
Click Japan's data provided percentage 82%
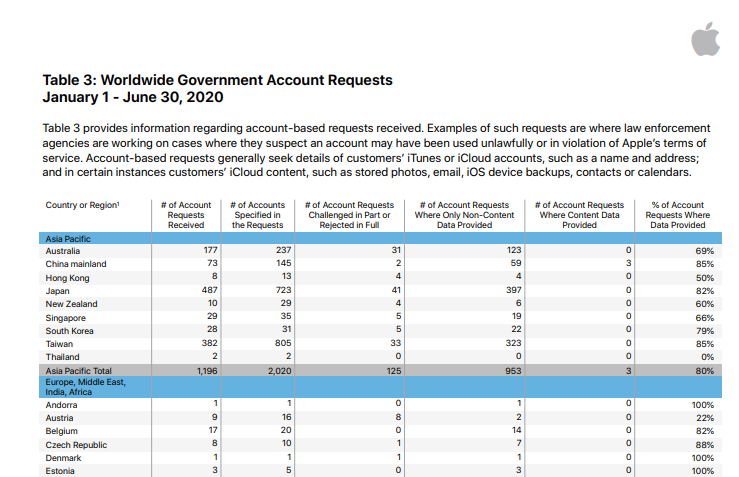(x=705, y=291)
